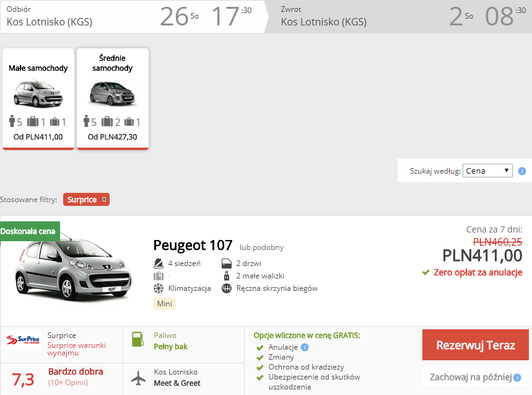Viewport: 532px width, 395px height.
Task: Click the Zero opłat za anulacje text
Action: coord(477,272)
